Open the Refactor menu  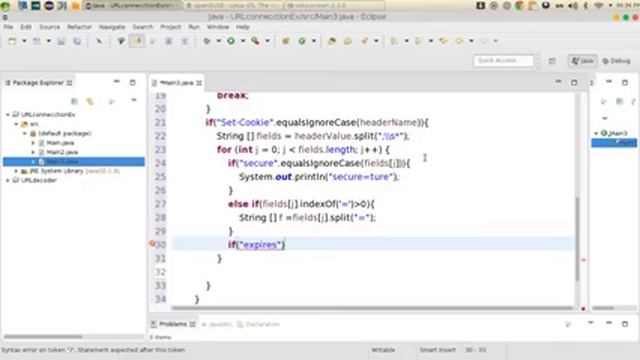tap(79, 27)
